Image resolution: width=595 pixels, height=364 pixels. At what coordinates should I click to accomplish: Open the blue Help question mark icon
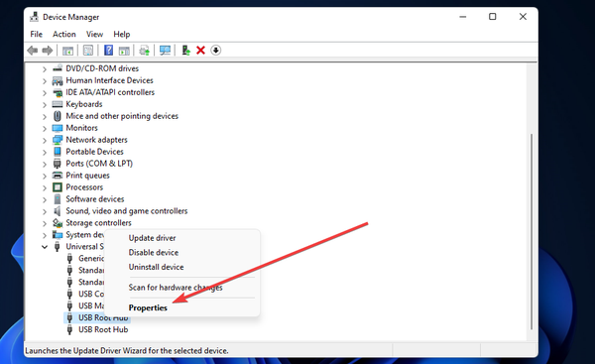tap(108, 51)
